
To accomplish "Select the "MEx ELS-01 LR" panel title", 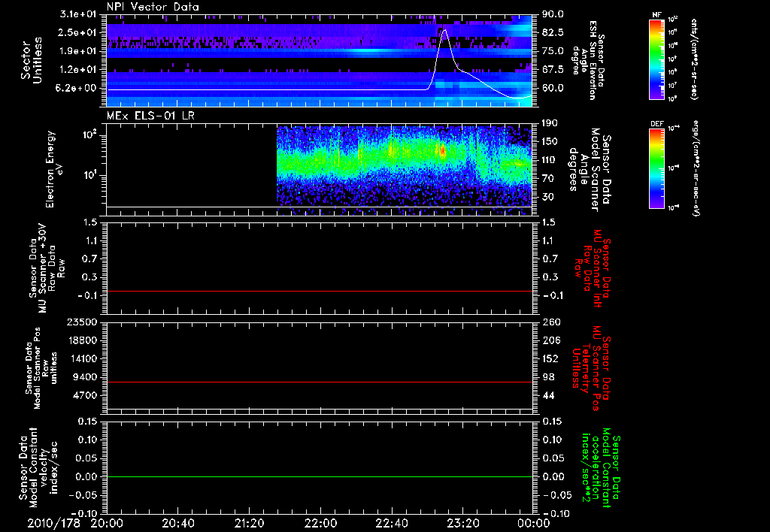I will tap(150, 116).
